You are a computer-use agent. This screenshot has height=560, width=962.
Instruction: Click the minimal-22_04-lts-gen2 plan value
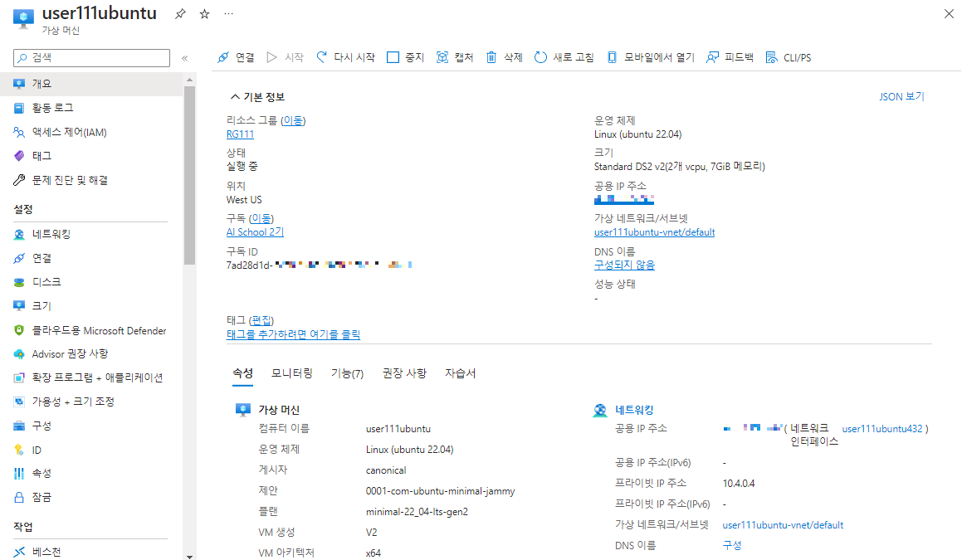click(x=417, y=512)
